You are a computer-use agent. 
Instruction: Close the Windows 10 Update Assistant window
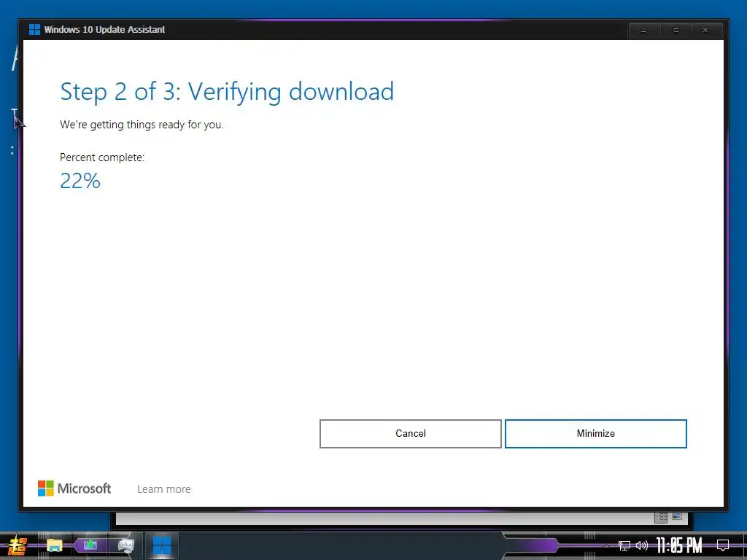(x=705, y=31)
